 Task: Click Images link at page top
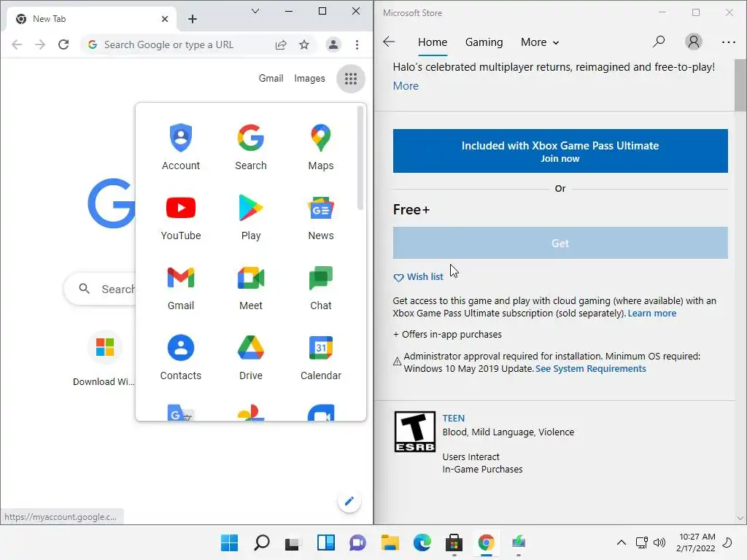pyautogui.click(x=309, y=79)
